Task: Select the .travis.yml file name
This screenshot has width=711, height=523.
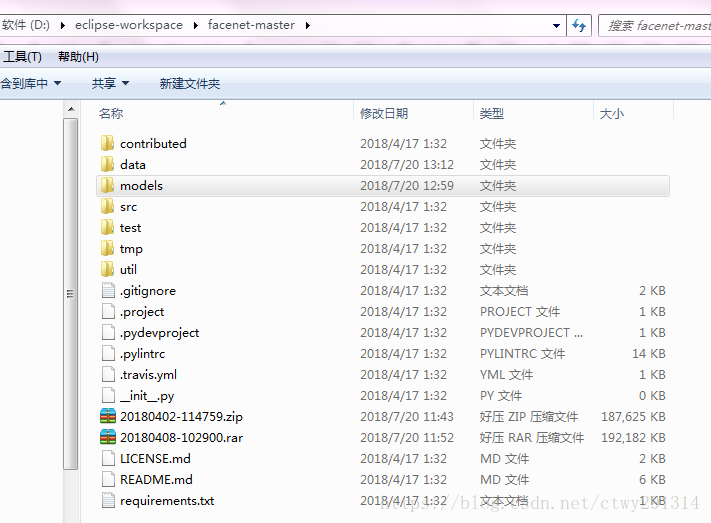Action: 148,375
